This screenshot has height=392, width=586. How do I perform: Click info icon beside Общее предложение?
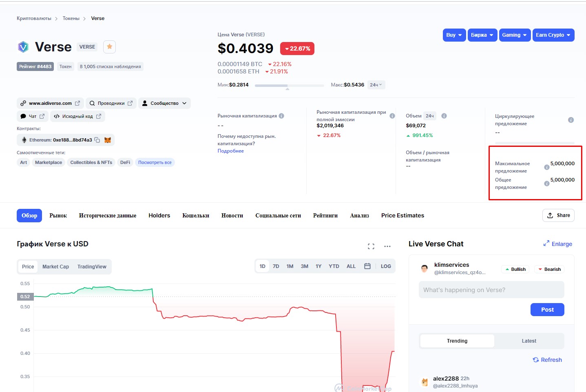(547, 184)
